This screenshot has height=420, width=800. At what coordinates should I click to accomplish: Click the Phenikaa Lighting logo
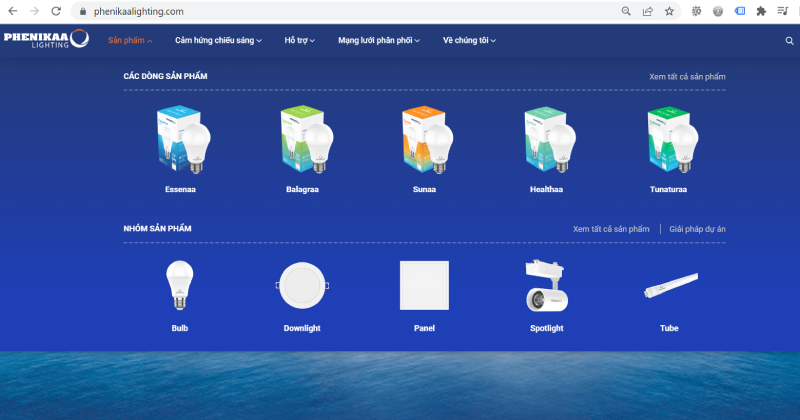point(46,40)
